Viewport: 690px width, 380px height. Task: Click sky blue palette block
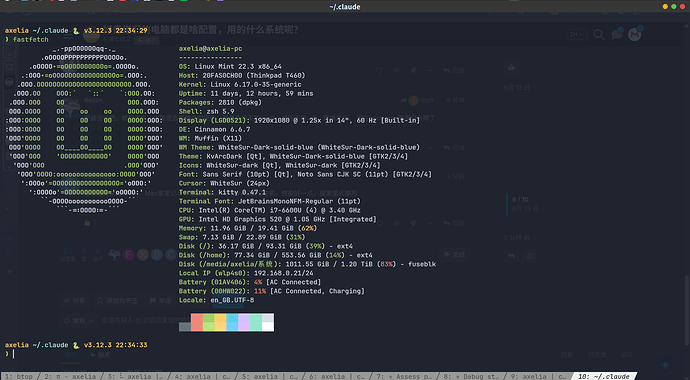click(232, 322)
